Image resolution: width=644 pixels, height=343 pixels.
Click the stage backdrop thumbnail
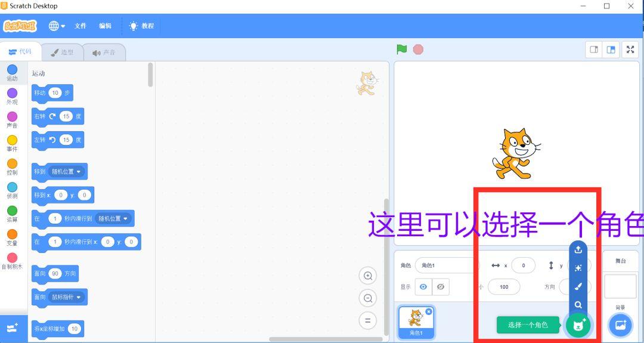point(620,287)
